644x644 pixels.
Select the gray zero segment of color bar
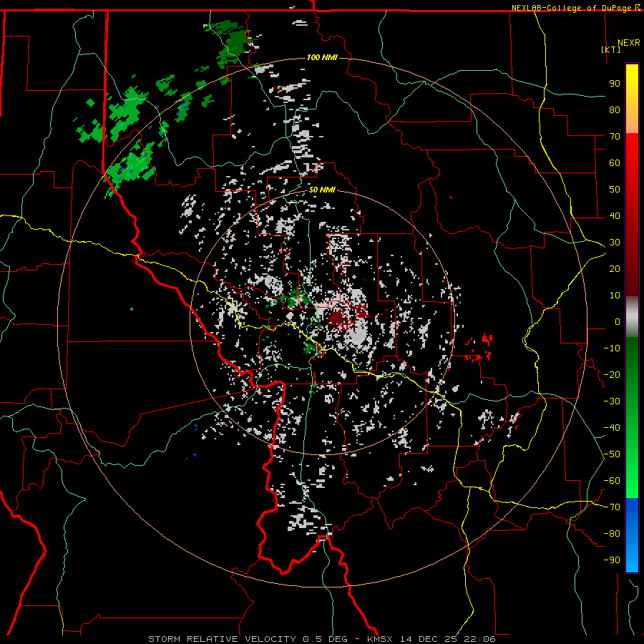point(632,317)
